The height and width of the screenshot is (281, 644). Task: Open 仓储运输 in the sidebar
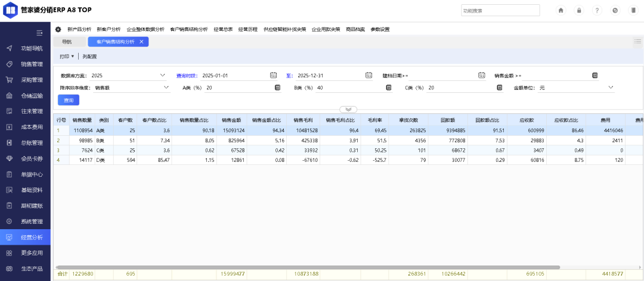(25, 96)
